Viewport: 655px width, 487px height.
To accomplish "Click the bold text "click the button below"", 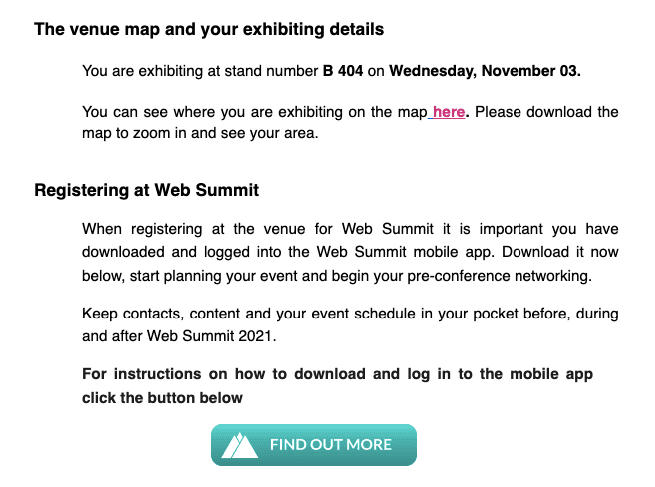I will click(162, 397).
